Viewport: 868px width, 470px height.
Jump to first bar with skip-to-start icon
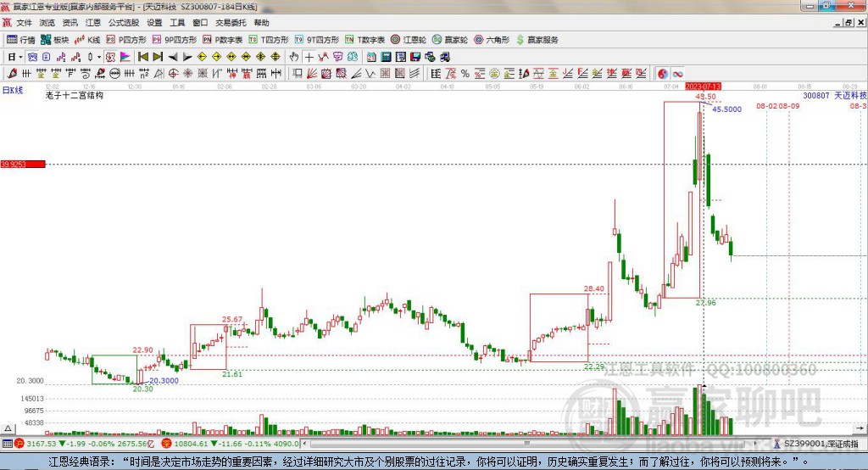143,57
